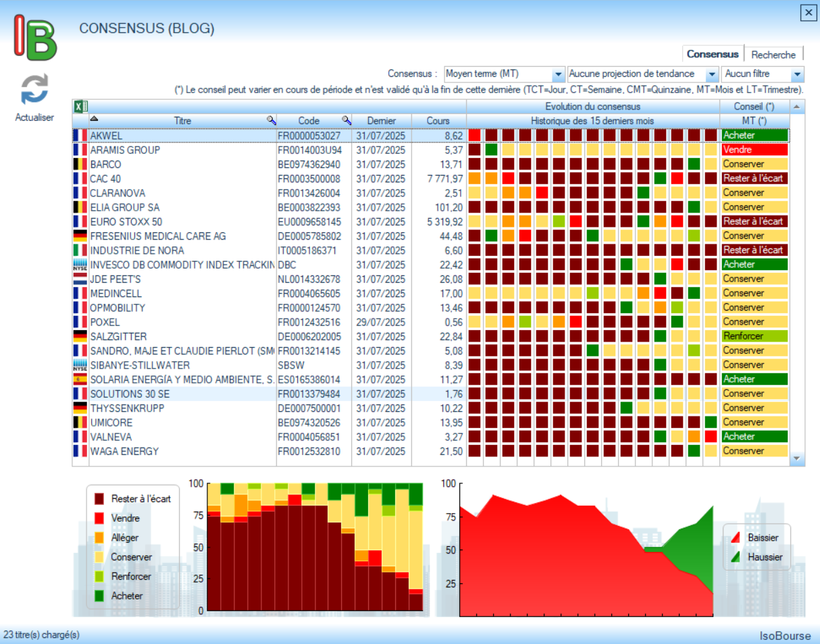The height and width of the screenshot is (644, 820).
Task: Click the Vendre legend swatch
Action: pos(99,518)
